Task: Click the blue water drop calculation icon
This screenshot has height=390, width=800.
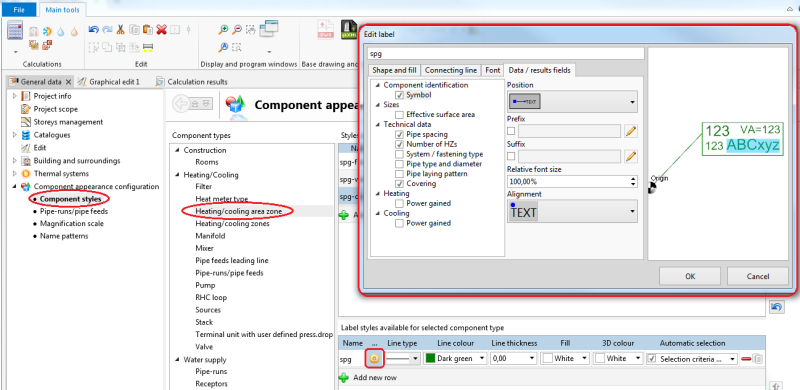Action: pos(61,32)
